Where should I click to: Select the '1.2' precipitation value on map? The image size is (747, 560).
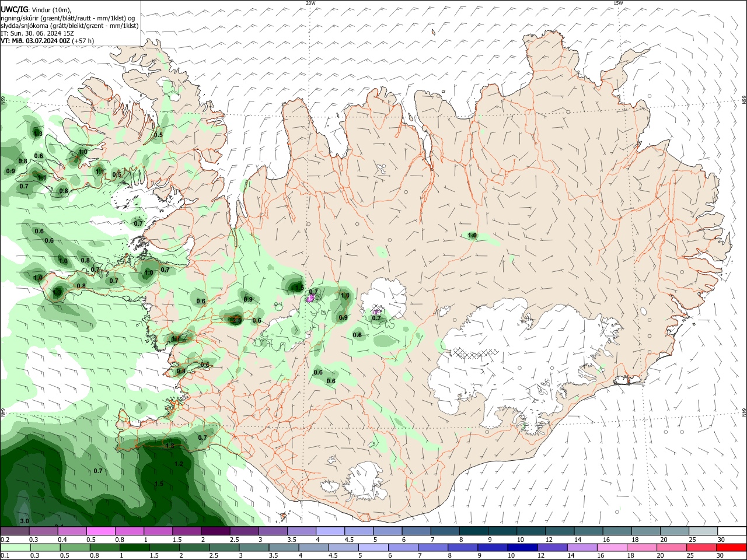point(179,464)
